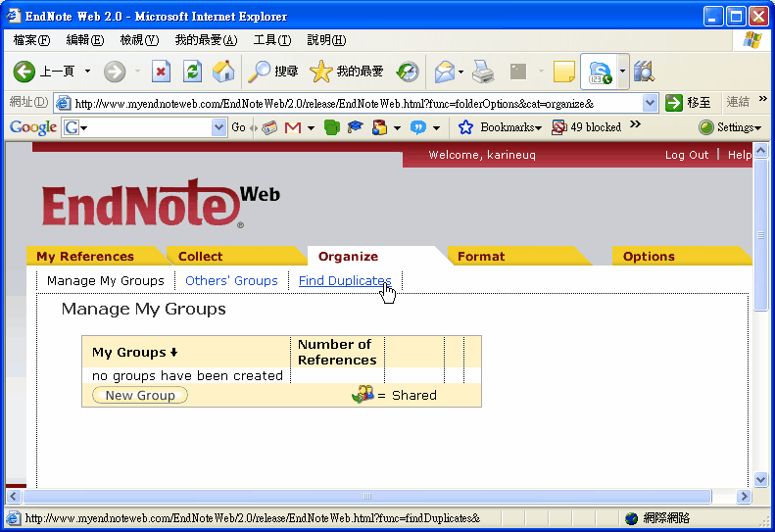The image size is (775, 532).
Task: Click the IE Stop loading button
Action: point(161,72)
